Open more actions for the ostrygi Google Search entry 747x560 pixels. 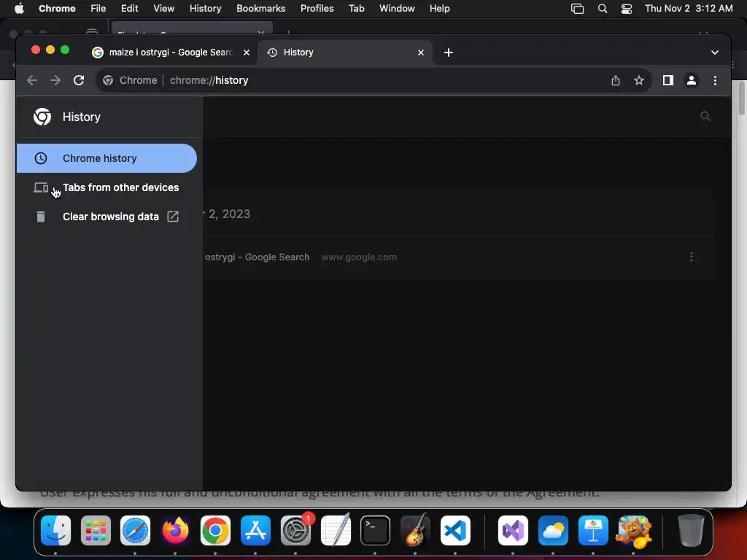click(x=692, y=257)
